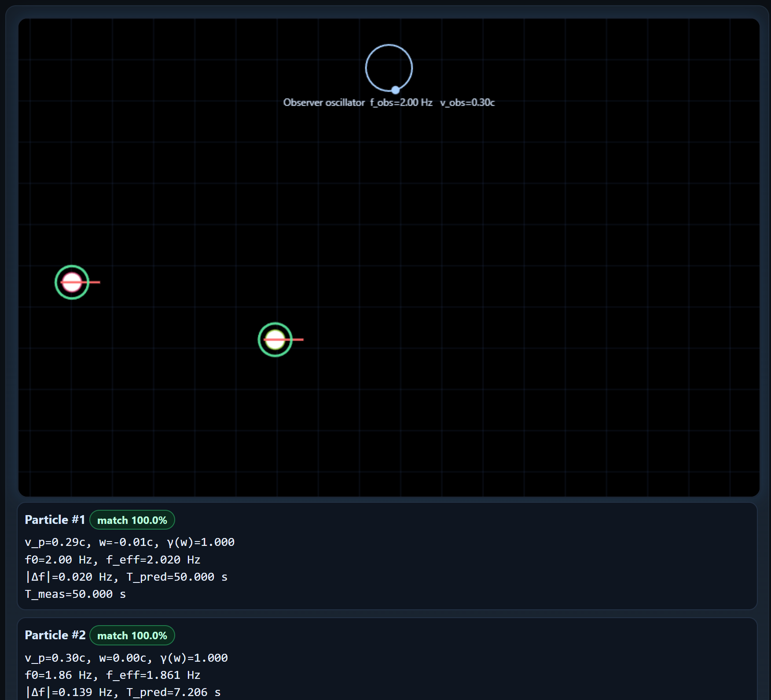Image resolution: width=771 pixels, height=700 pixels.
Task: Click the v_obs=0.30c label
Action: tap(467, 102)
